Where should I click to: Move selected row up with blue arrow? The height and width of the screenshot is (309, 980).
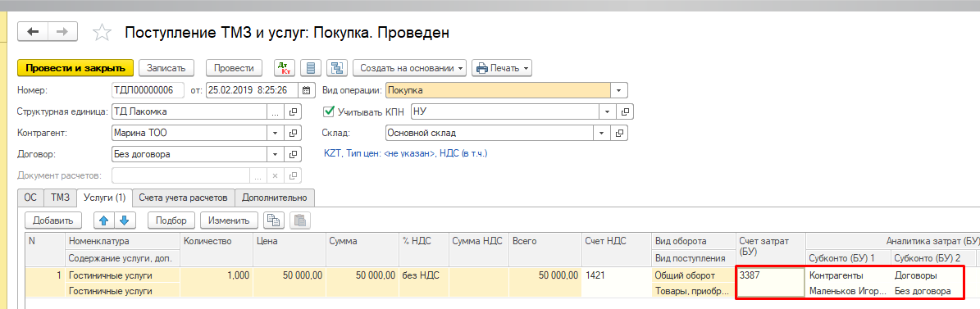104,220
